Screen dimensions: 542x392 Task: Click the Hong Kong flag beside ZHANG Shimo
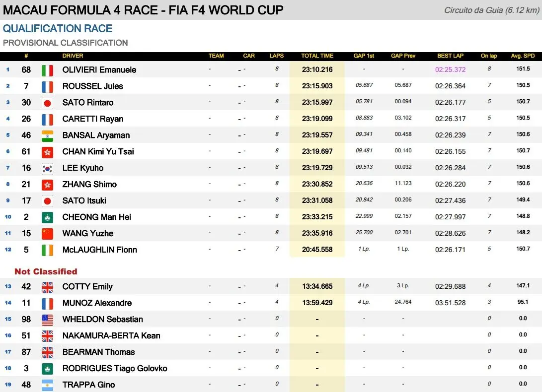tap(47, 185)
